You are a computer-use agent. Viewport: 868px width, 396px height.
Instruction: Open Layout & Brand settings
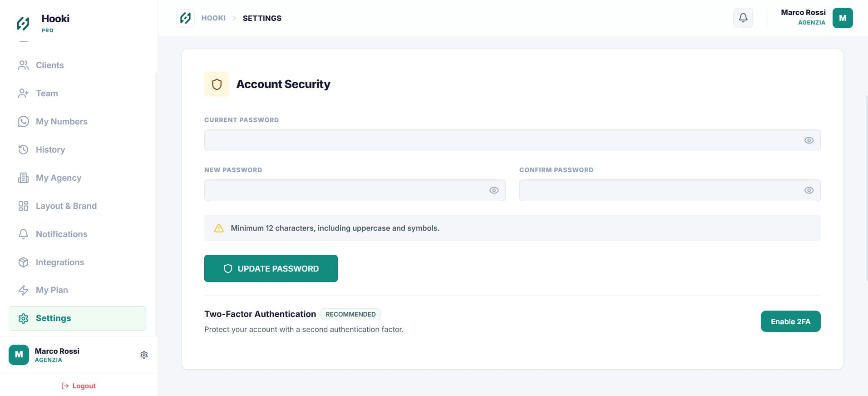[77, 206]
